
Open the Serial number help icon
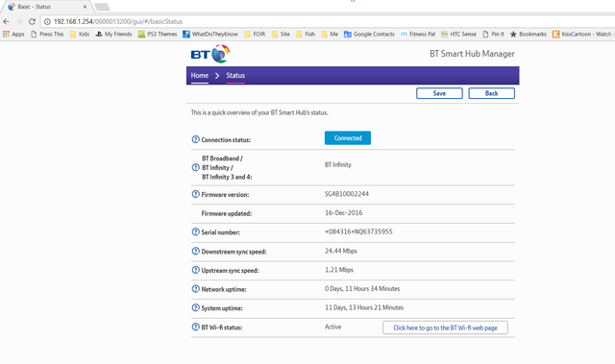coord(195,231)
